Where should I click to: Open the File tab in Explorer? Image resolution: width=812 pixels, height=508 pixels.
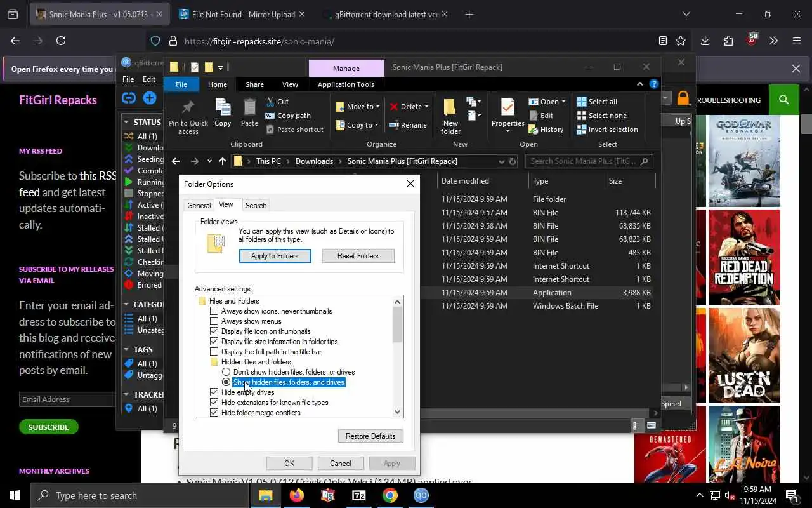point(181,84)
